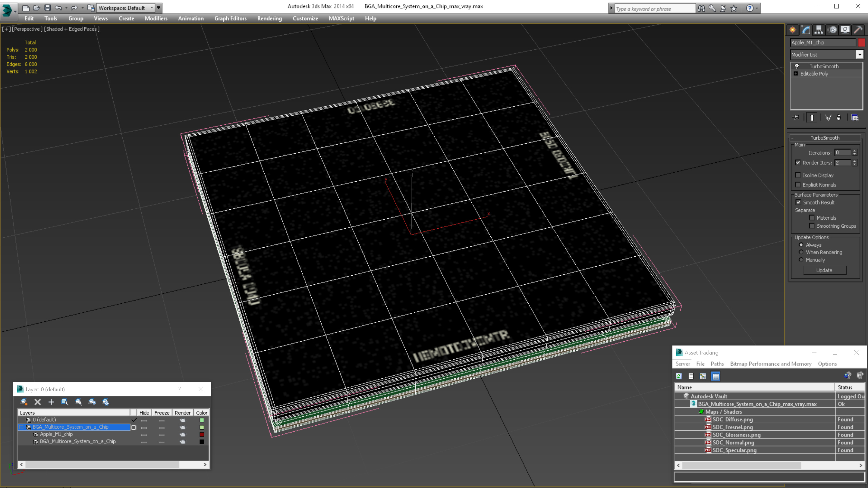Expand Editable Poly sub-object tree
The width and height of the screenshot is (868, 488).
coord(796,74)
